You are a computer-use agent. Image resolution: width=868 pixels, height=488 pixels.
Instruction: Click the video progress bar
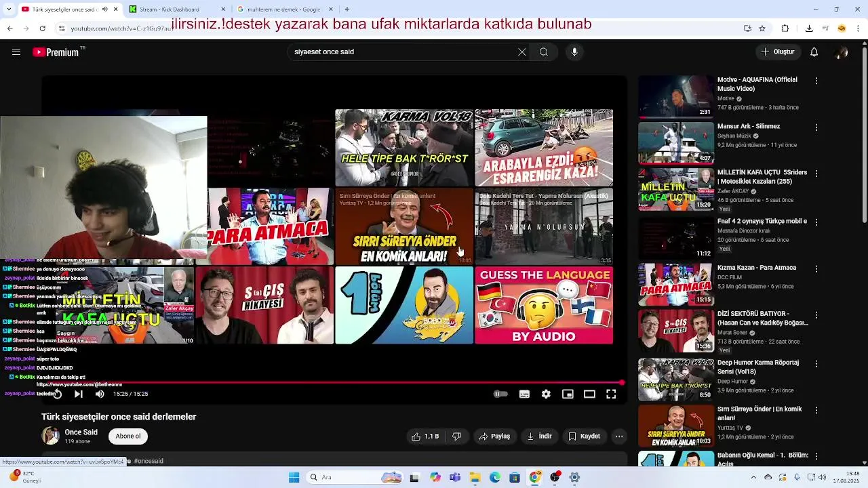coord(332,383)
